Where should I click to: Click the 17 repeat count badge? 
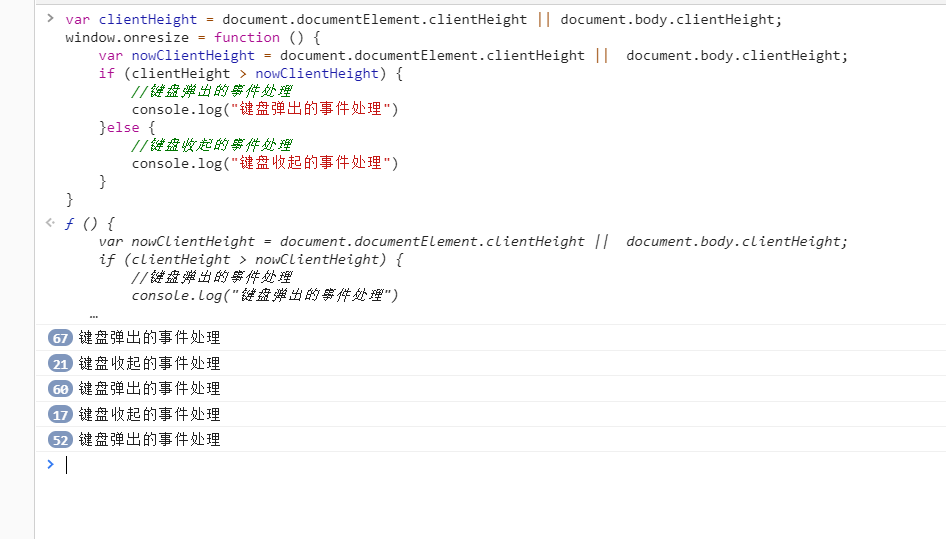click(x=60, y=415)
